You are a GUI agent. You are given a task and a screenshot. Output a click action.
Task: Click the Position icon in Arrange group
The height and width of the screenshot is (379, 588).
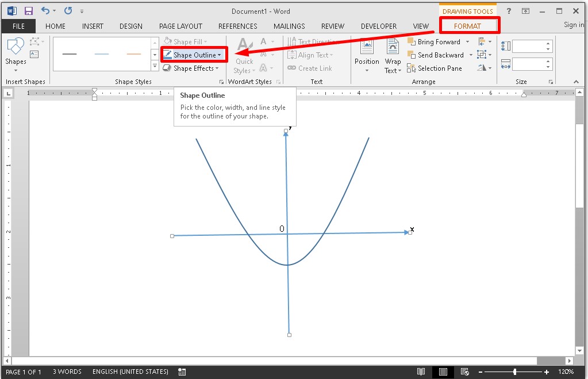[366, 52]
